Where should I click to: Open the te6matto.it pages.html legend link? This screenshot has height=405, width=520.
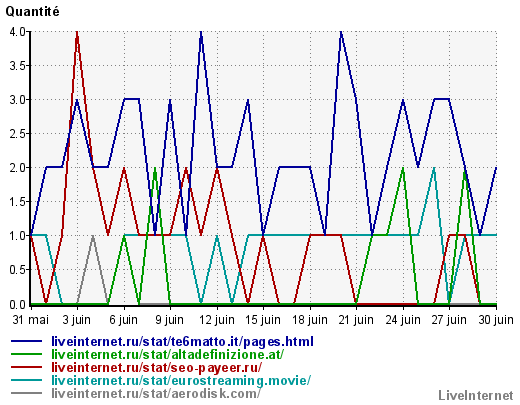(182, 342)
